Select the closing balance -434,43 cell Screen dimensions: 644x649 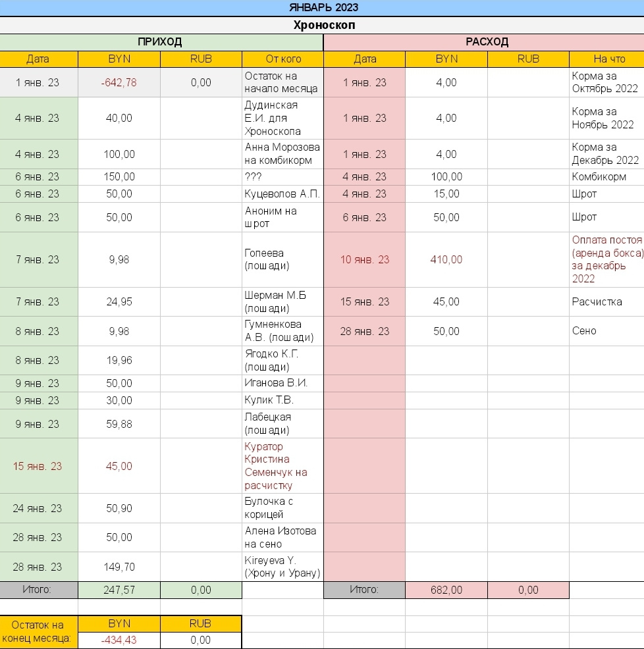(x=119, y=640)
